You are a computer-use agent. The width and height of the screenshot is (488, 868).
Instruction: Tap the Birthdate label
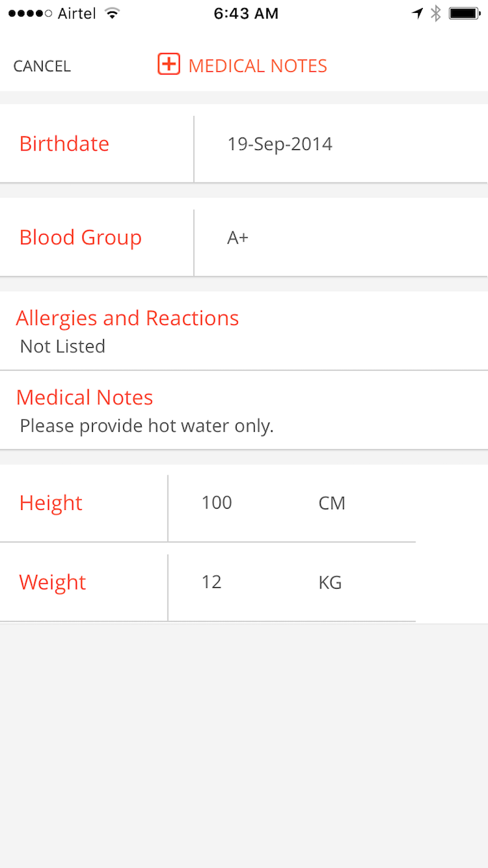pyautogui.click(x=64, y=144)
